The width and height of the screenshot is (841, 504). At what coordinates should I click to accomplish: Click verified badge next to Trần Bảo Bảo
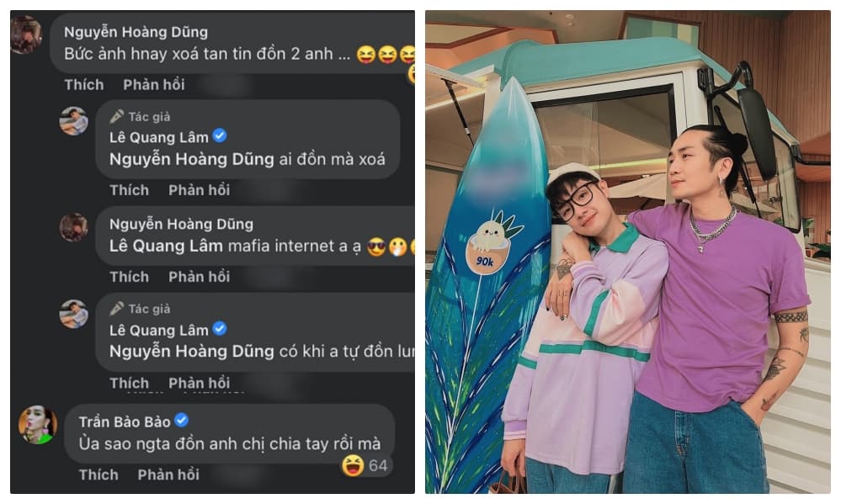click(x=182, y=421)
